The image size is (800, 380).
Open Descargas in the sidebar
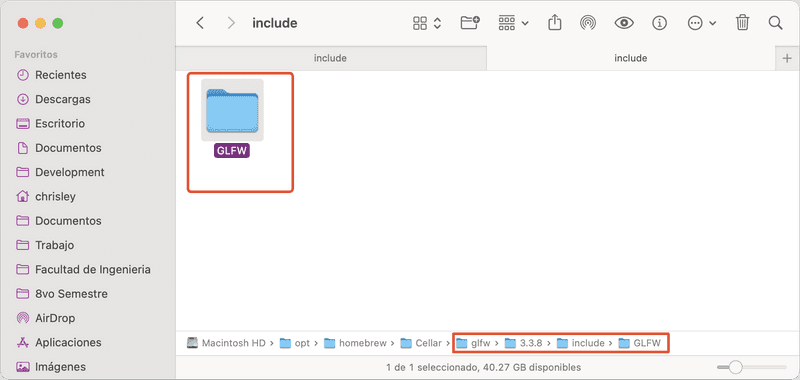[x=63, y=99]
